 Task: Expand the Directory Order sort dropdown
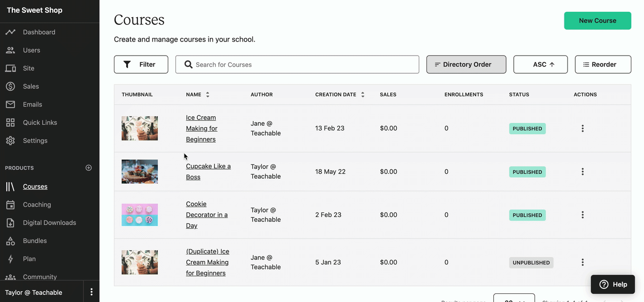(x=466, y=65)
